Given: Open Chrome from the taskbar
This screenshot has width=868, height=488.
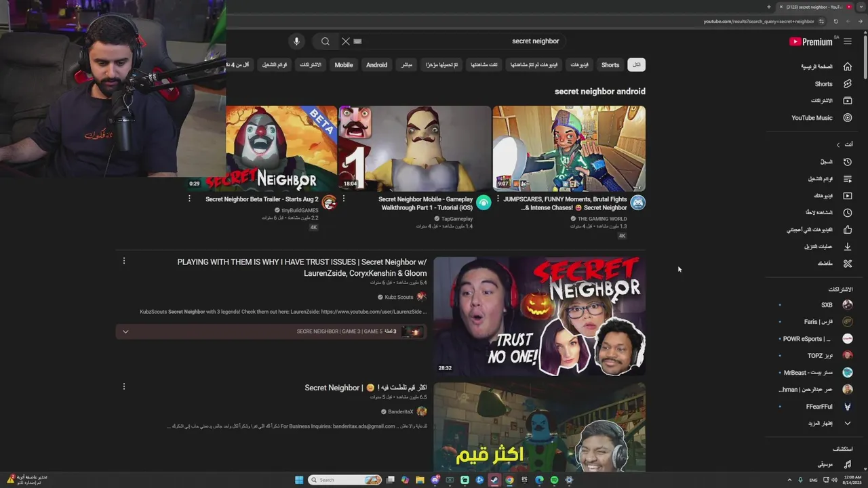Looking at the screenshot, I should (x=509, y=480).
